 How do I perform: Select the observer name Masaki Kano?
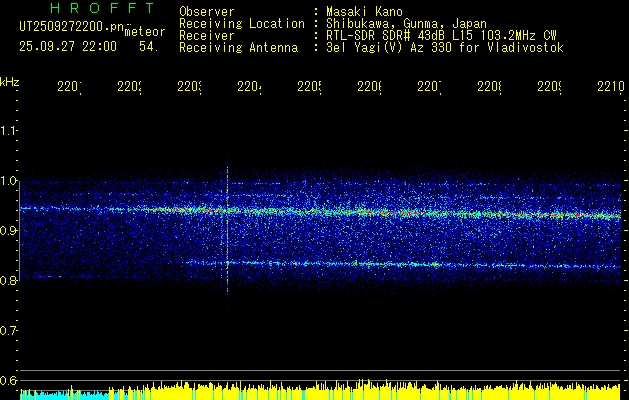point(364,11)
